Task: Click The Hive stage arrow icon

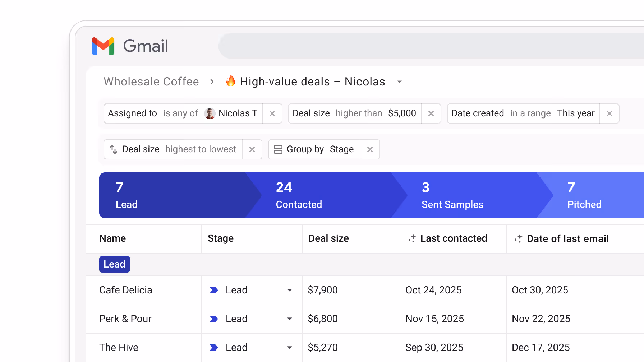Action: [x=214, y=348]
